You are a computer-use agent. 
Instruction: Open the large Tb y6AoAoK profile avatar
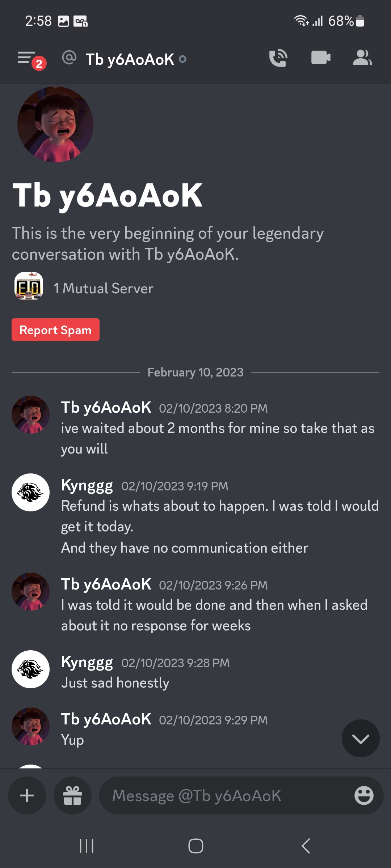pyautogui.click(x=55, y=124)
